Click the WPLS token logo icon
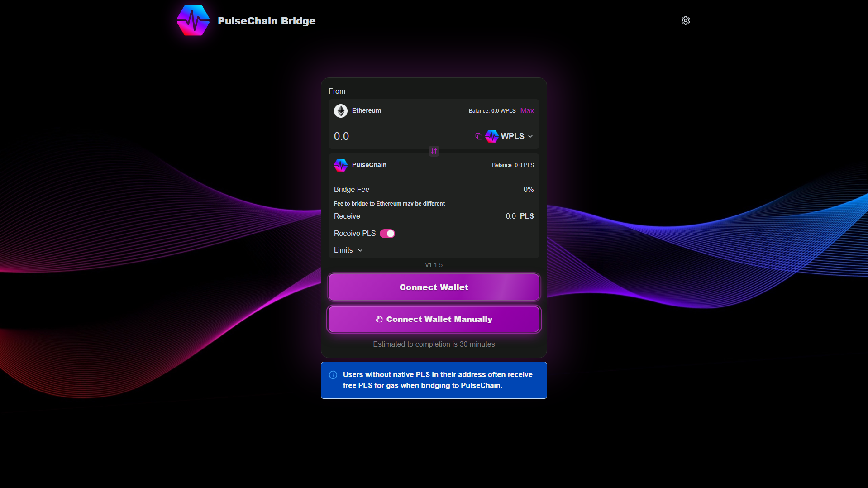Viewport: 868px width, 488px height. tap(492, 136)
